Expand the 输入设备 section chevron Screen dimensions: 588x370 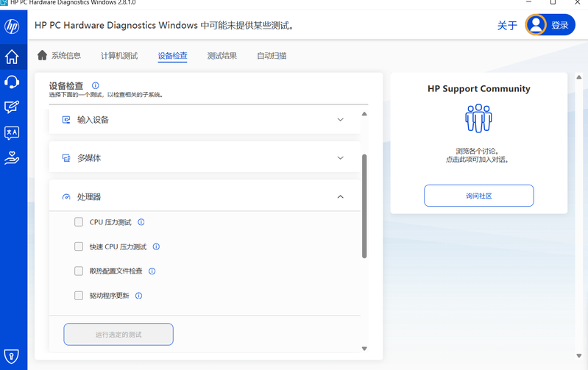(x=340, y=120)
